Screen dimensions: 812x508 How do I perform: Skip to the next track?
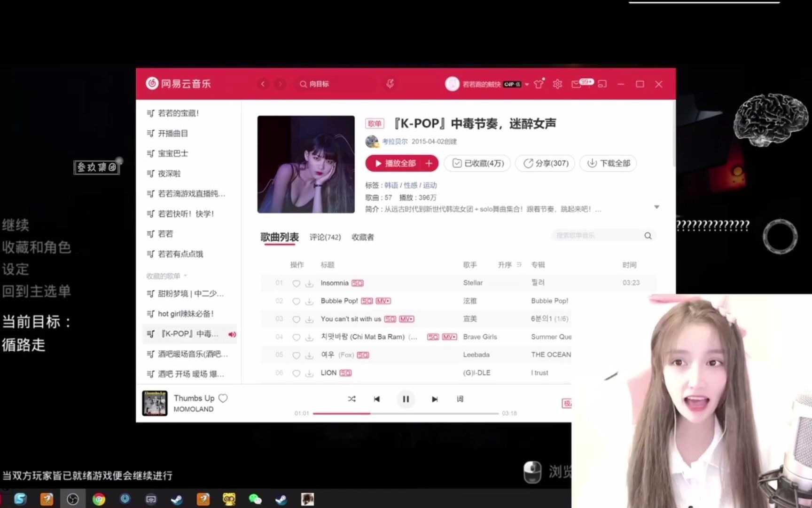tap(435, 399)
